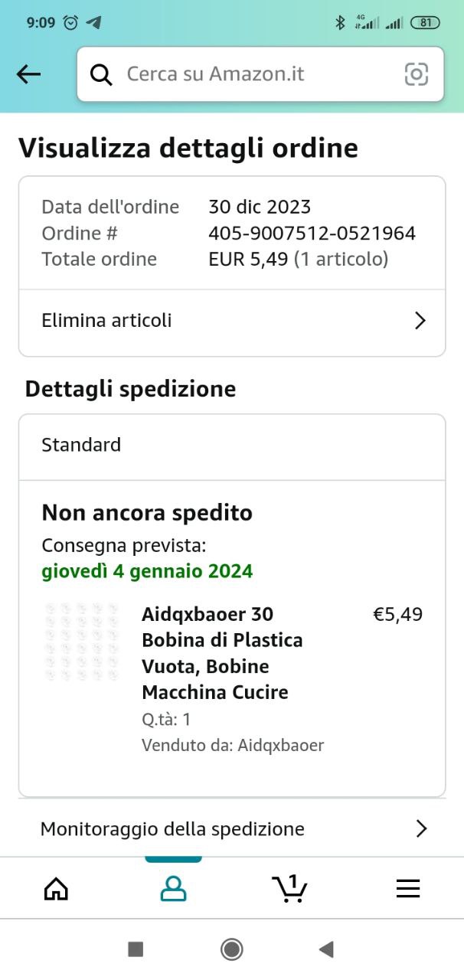Open Monitoraggio della spedizione
Image resolution: width=464 pixels, height=980 pixels.
(172, 828)
